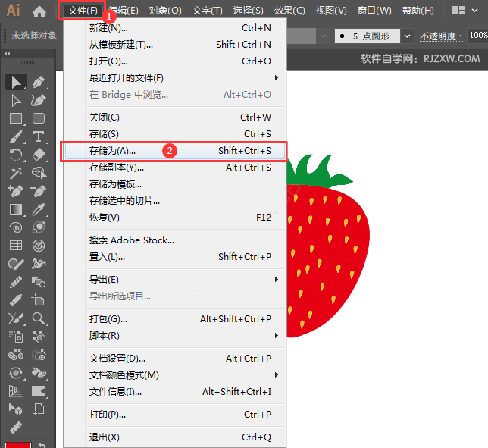Screen dimensions: 488x448
Task: Select the Pen tool
Action: pyautogui.click(x=39, y=82)
